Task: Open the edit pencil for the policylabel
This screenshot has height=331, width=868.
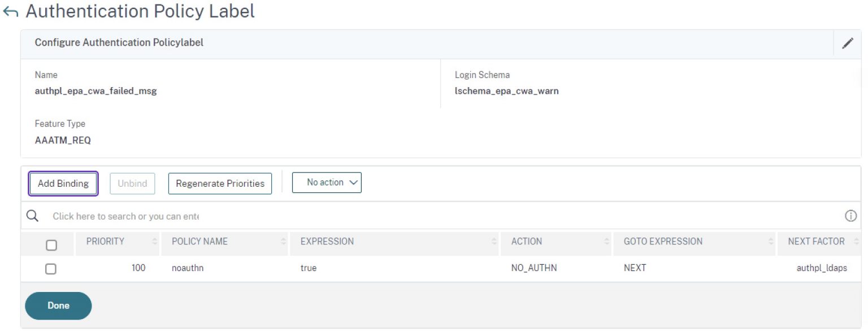Action: tap(848, 43)
